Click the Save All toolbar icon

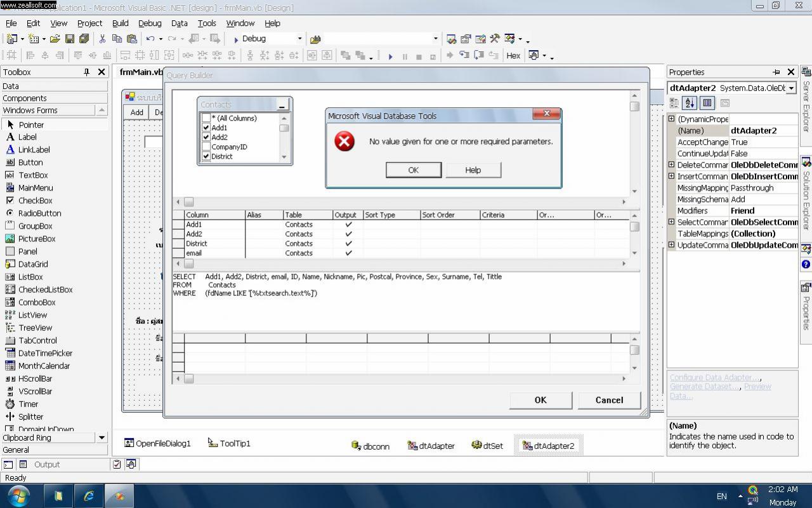tap(84, 39)
